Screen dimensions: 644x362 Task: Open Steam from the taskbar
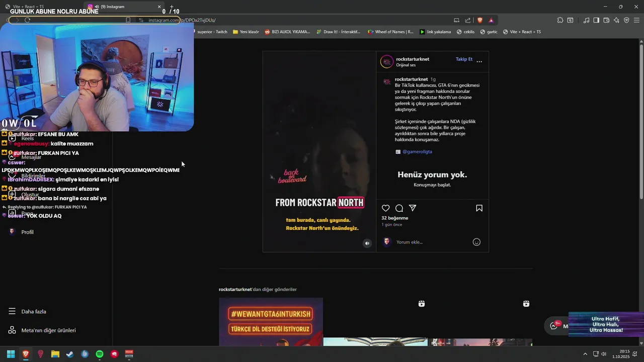70,354
